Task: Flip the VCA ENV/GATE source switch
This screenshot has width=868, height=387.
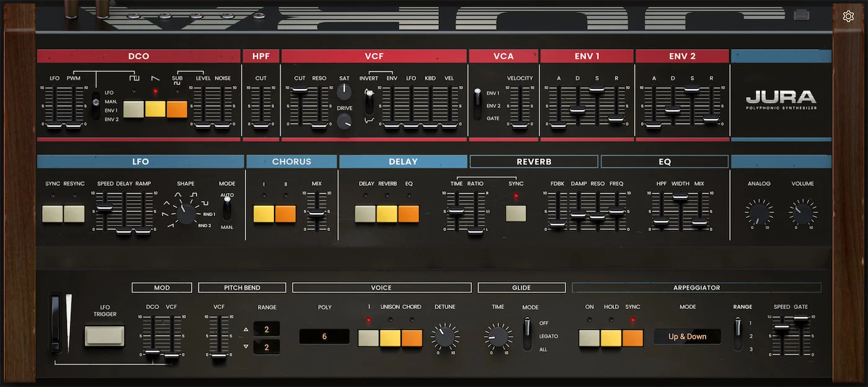Action: (477, 104)
